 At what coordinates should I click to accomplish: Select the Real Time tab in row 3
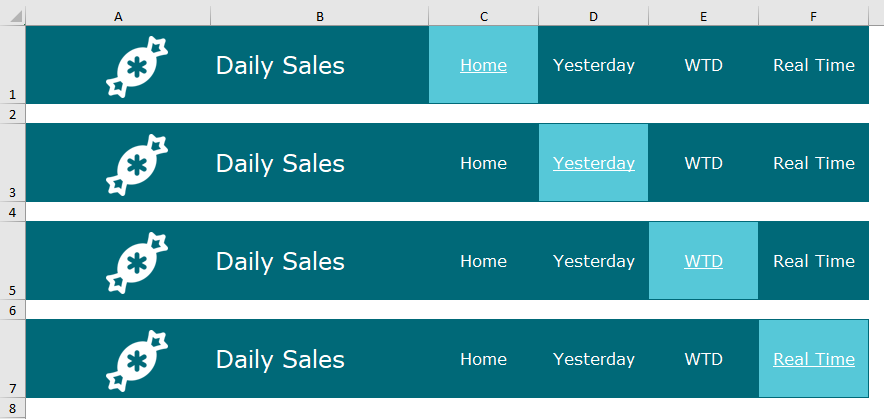tap(813, 164)
